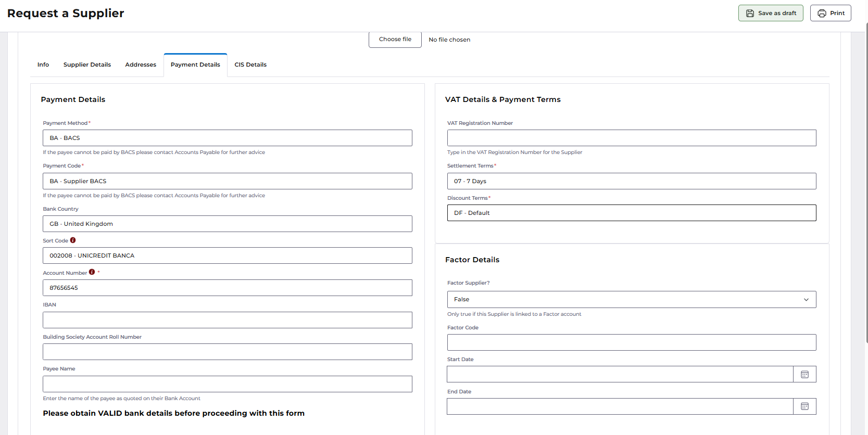868x435 pixels.
Task: Click the IBAN input field
Action: (x=228, y=320)
